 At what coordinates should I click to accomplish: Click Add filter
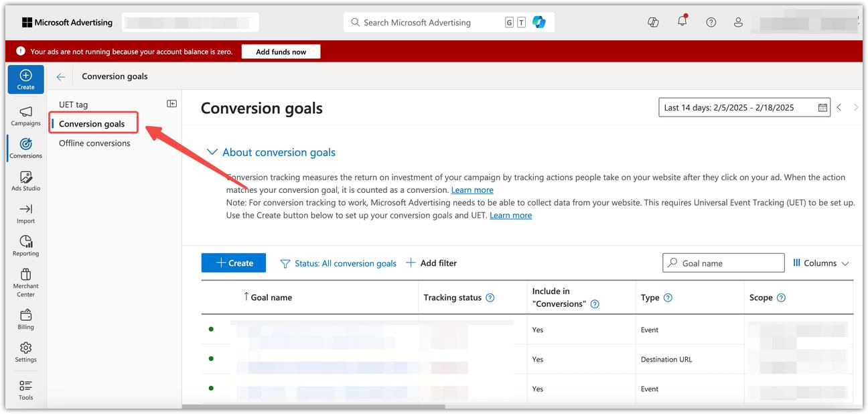tap(431, 263)
